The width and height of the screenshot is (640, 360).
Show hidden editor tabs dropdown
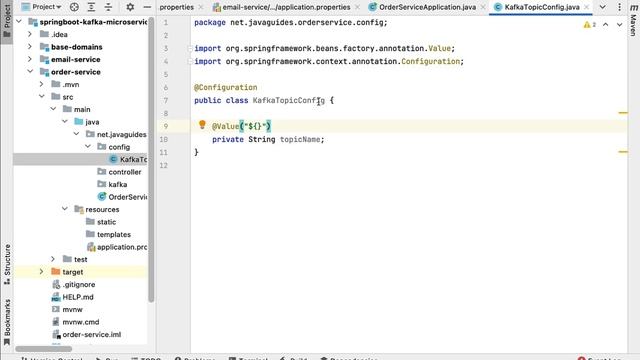coord(602,7)
